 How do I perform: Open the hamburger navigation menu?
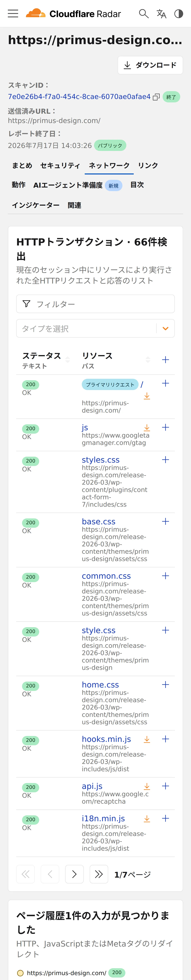(x=13, y=14)
